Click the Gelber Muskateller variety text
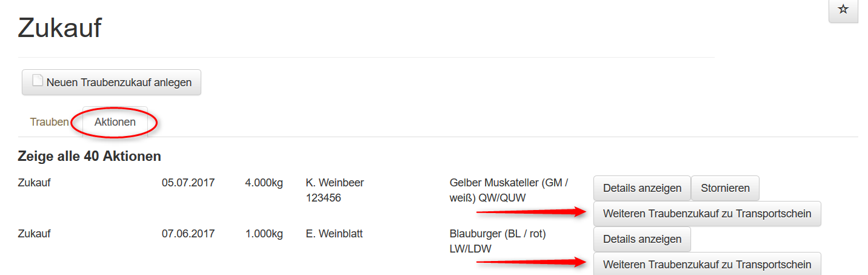Viewport: 868px width, 275px height. tap(509, 183)
